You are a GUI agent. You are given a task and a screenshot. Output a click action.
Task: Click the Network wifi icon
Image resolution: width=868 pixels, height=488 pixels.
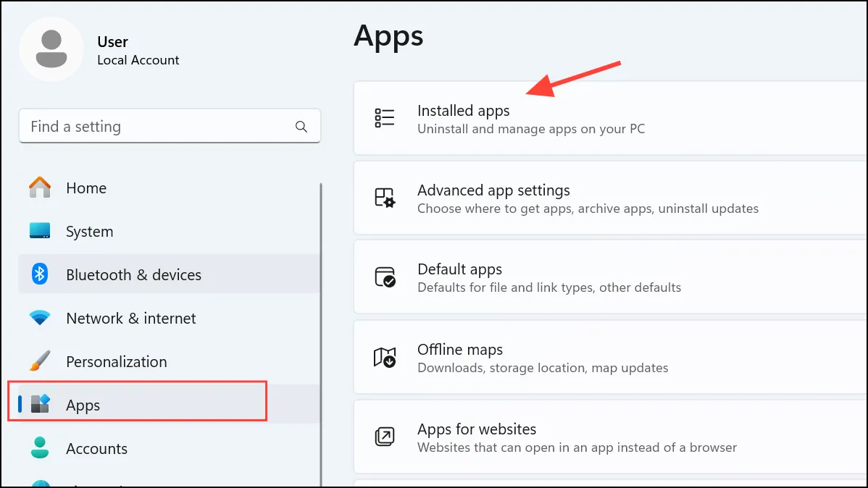(40, 318)
